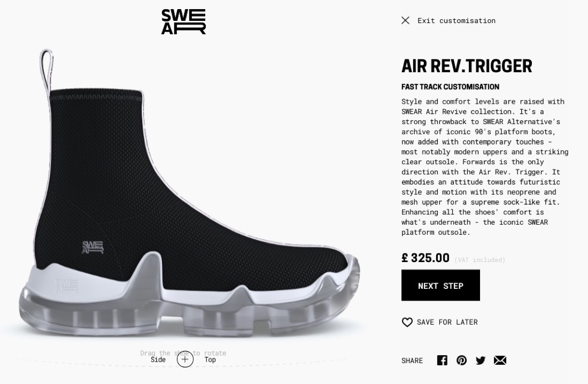Switch to the Side view

coord(158,360)
